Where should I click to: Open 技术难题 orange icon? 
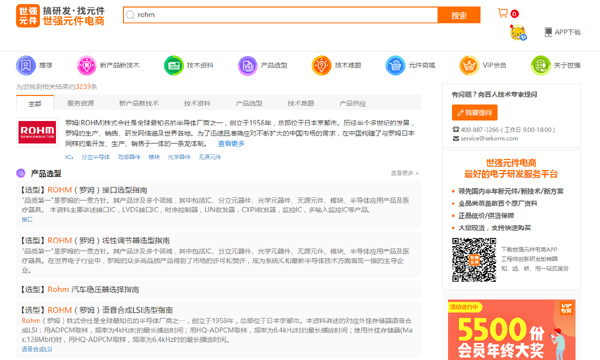[321, 65]
